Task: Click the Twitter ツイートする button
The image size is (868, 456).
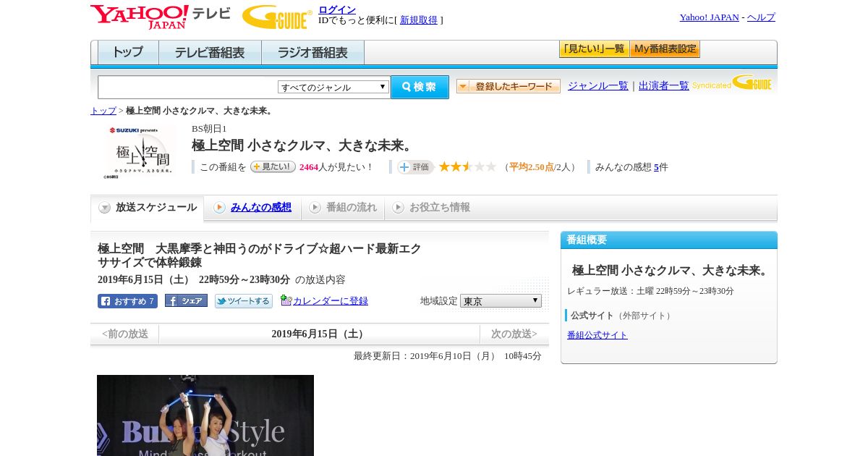Action: pyautogui.click(x=244, y=301)
